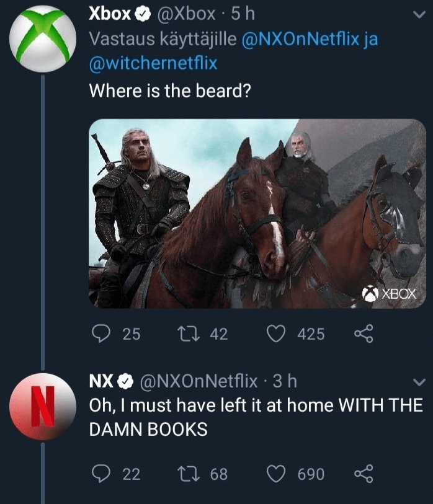This screenshot has height=504, width=433.
Task: Like the Xbox tweet
Action: 276,334
